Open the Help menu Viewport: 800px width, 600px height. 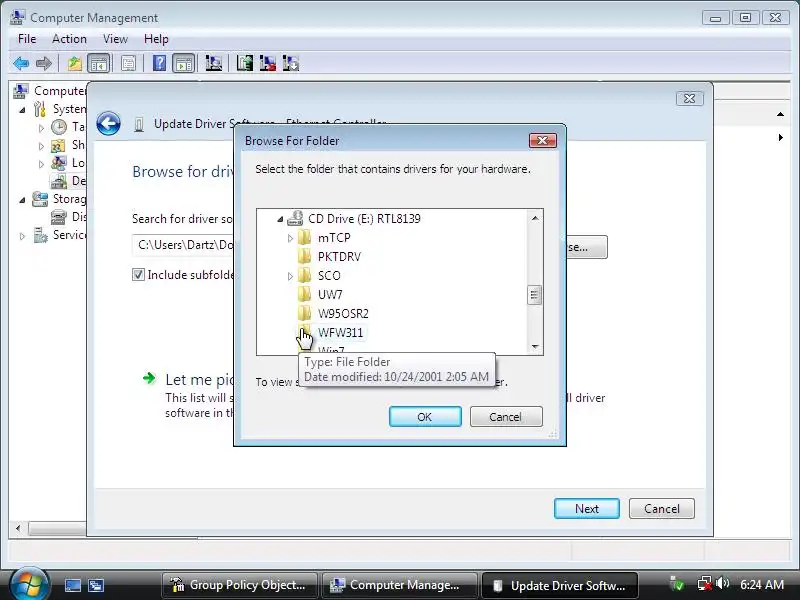[156, 39]
